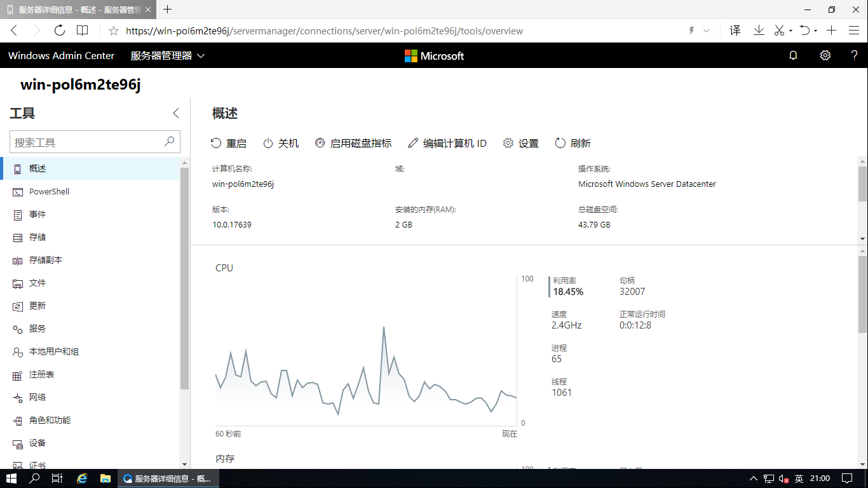
Task: Open the 更新 updates tool icon
Action: pyautogui.click(x=17, y=306)
